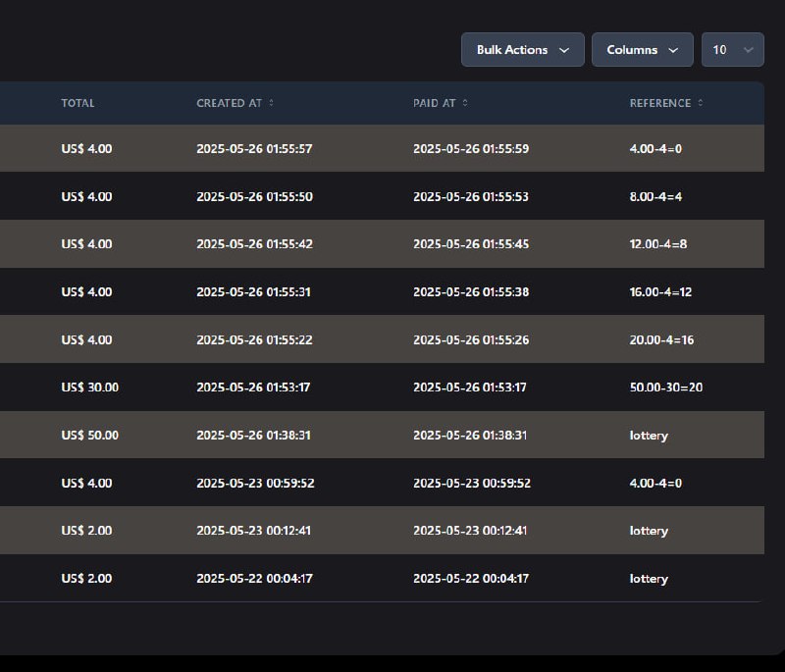The image size is (785, 672).
Task: Open the rows-per-page selector showing 10
Action: tap(732, 50)
